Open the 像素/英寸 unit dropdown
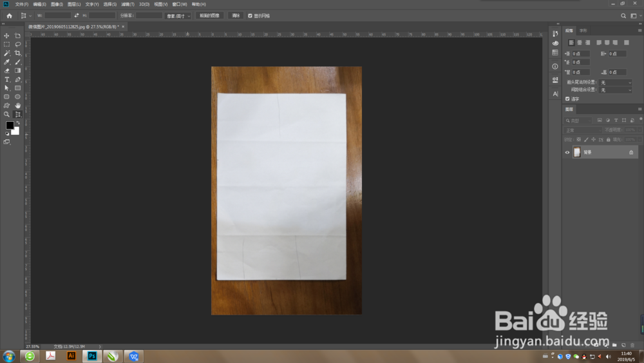Image resolution: width=644 pixels, height=363 pixels. pyautogui.click(x=178, y=15)
